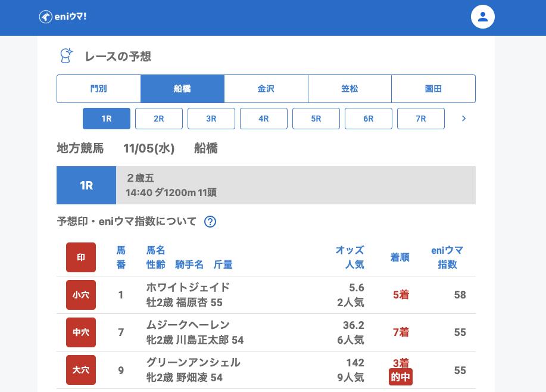This screenshot has height=392, width=546.
Task: Click horse name ホワイトジェイド
Action: (188, 288)
